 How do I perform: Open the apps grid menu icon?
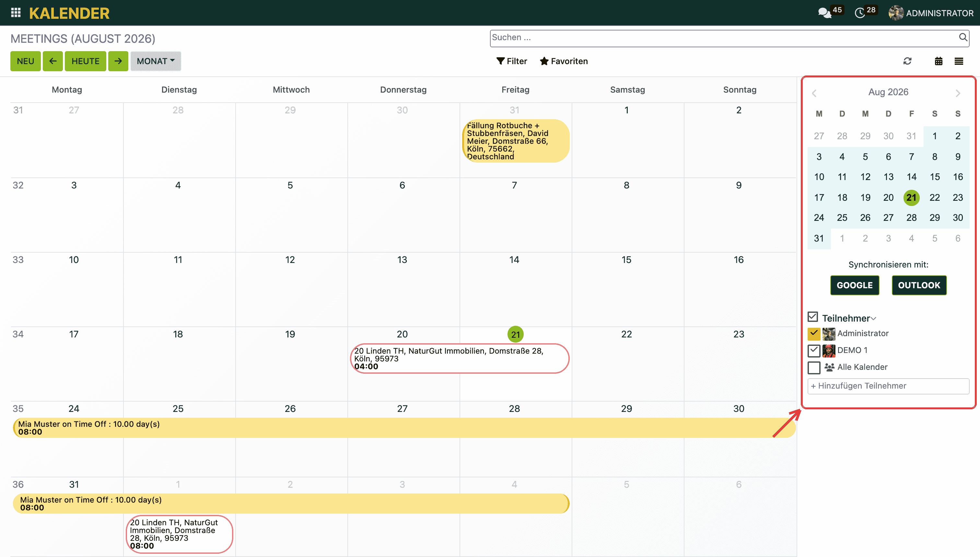pyautogui.click(x=16, y=13)
